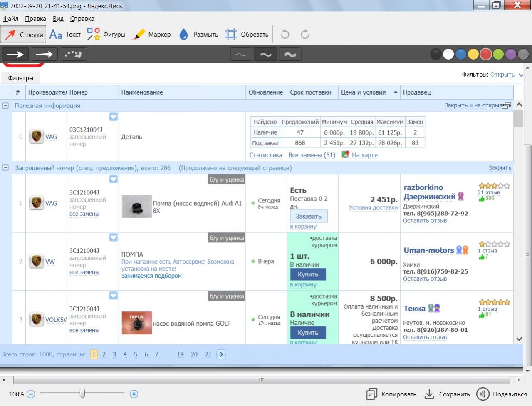Pick the black color swatch

pyautogui.click(x=435, y=54)
